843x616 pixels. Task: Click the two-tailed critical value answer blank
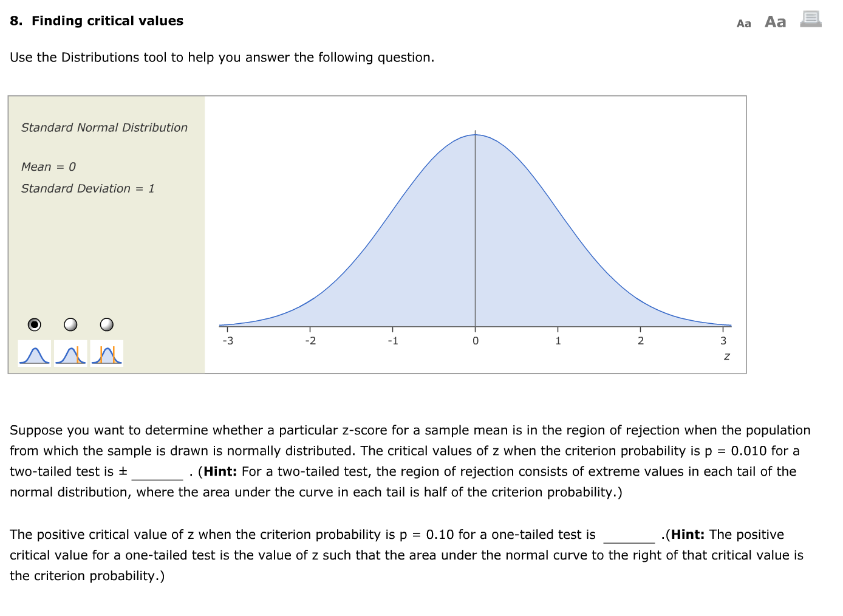click(x=158, y=471)
